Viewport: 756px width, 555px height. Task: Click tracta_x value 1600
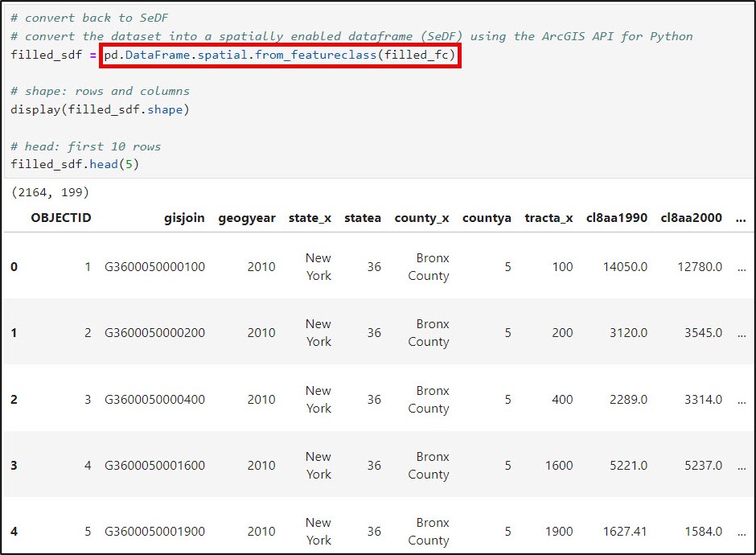[x=559, y=465]
